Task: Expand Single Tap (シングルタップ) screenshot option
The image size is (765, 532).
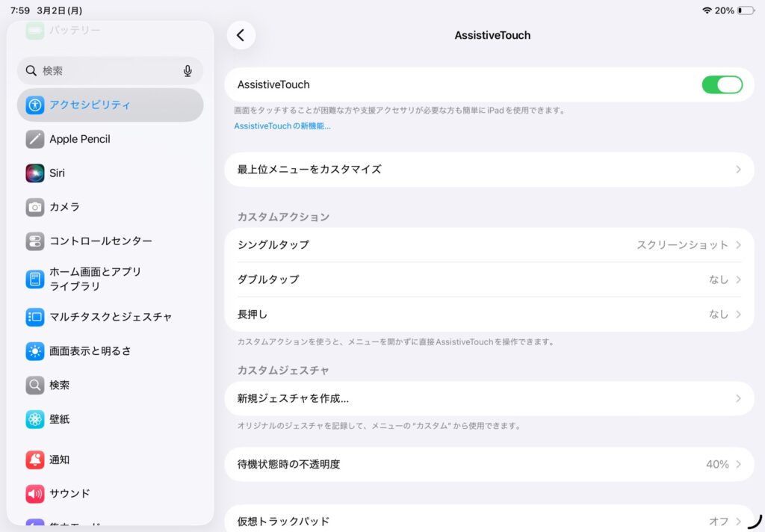Action: coord(489,245)
